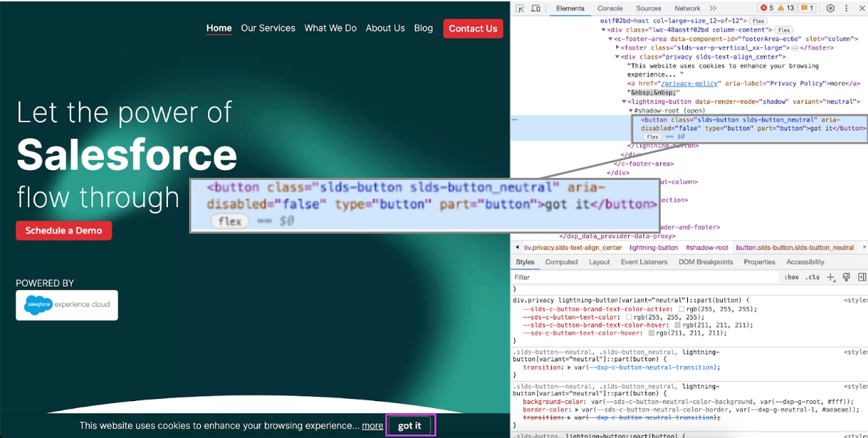
Task: Click the 5 errors badge
Action: coord(768,8)
